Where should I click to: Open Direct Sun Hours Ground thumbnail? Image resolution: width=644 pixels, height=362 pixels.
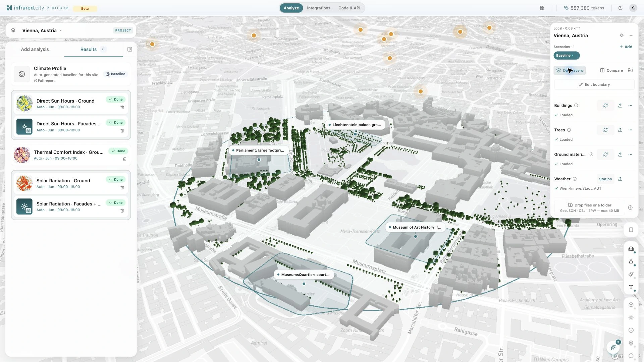pyautogui.click(x=24, y=104)
